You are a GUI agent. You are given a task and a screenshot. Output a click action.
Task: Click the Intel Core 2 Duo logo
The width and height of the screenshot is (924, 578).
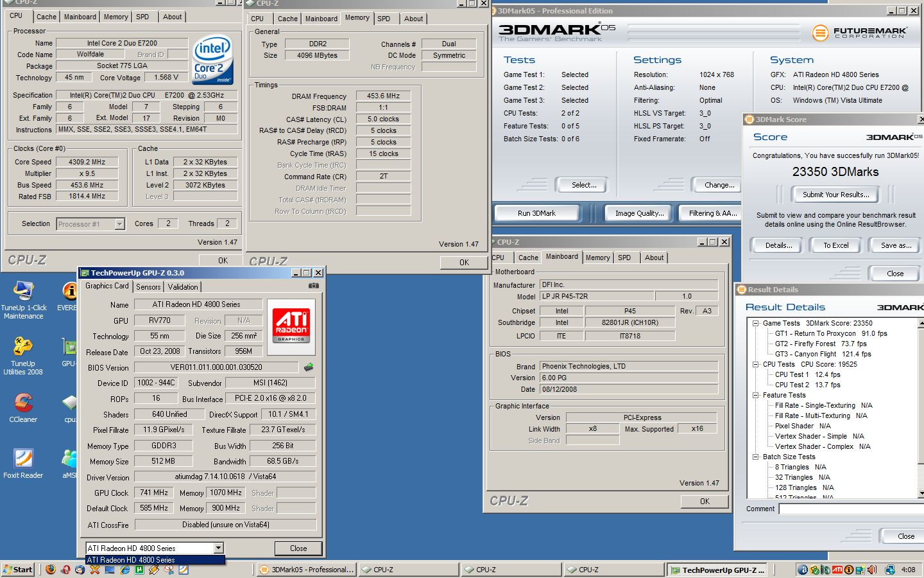coord(212,60)
